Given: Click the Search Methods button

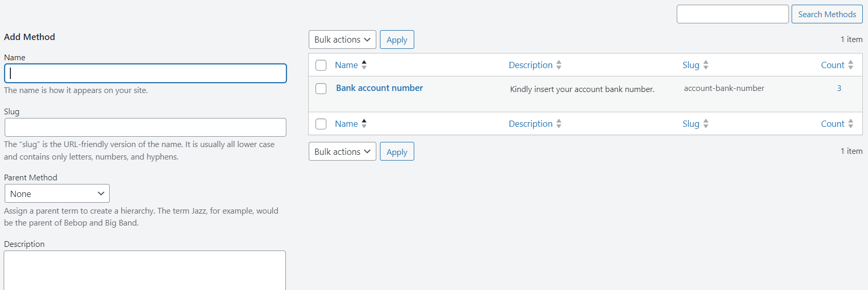Looking at the screenshot, I should click(x=827, y=14).
